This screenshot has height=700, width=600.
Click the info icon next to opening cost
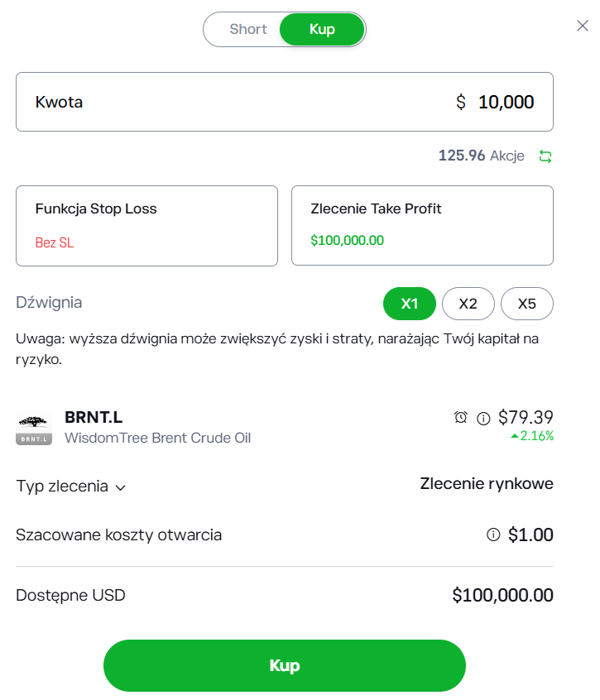pyautogui.click(x=494, y=535)
